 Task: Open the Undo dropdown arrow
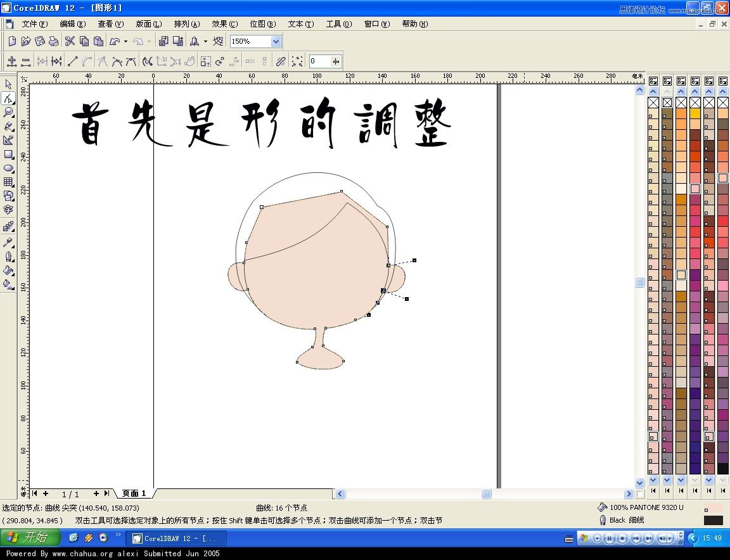tap(125, 41)
